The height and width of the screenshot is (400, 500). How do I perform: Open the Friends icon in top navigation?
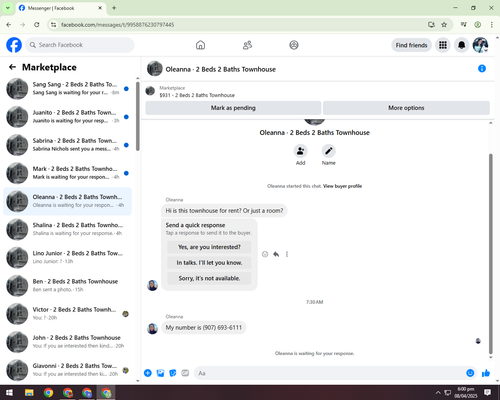click(x=247, y=45)
